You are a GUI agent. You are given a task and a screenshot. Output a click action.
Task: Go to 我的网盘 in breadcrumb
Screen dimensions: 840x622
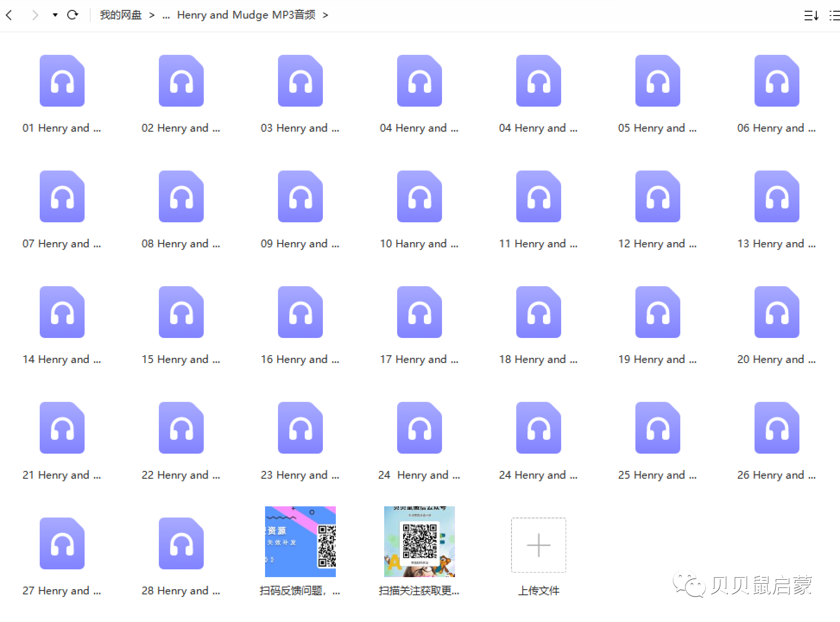(120, 15)
